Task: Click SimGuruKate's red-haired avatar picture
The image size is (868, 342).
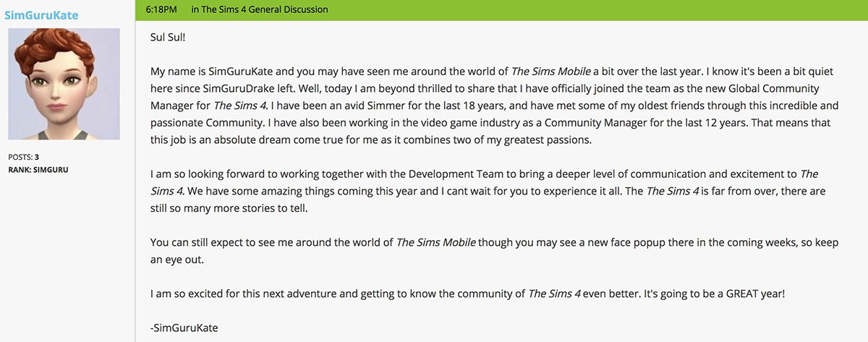Action: [x=64, y=84]
